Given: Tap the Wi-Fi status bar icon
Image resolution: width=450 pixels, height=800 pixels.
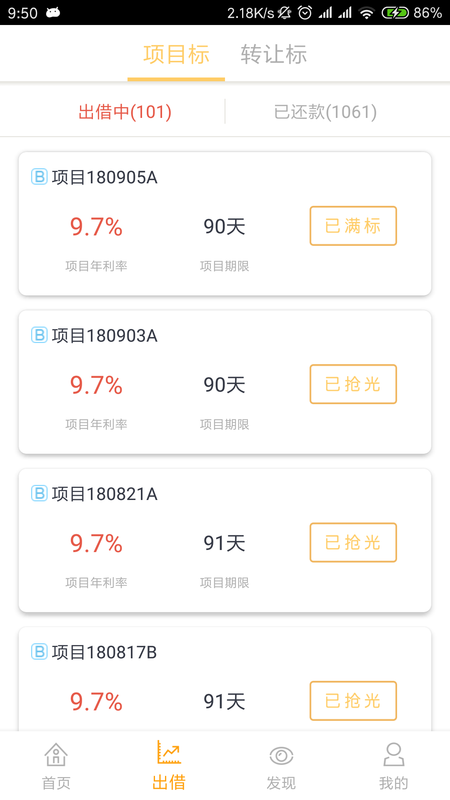Looking at the screenshot, I should [x=366, y=13].
